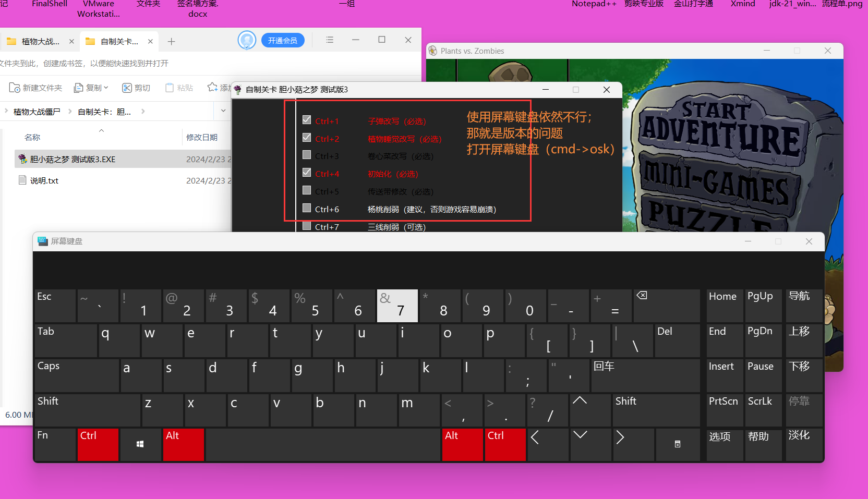Open the list menu icon beside 开通会员
The image size is (868, 499).
point(330,40)
